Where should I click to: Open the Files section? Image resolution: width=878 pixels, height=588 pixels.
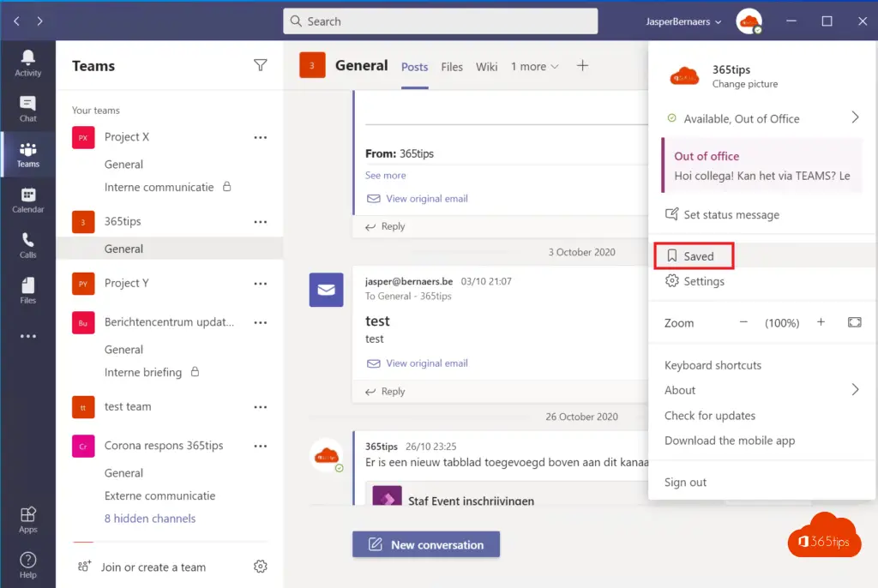click(x=28, y=291)
